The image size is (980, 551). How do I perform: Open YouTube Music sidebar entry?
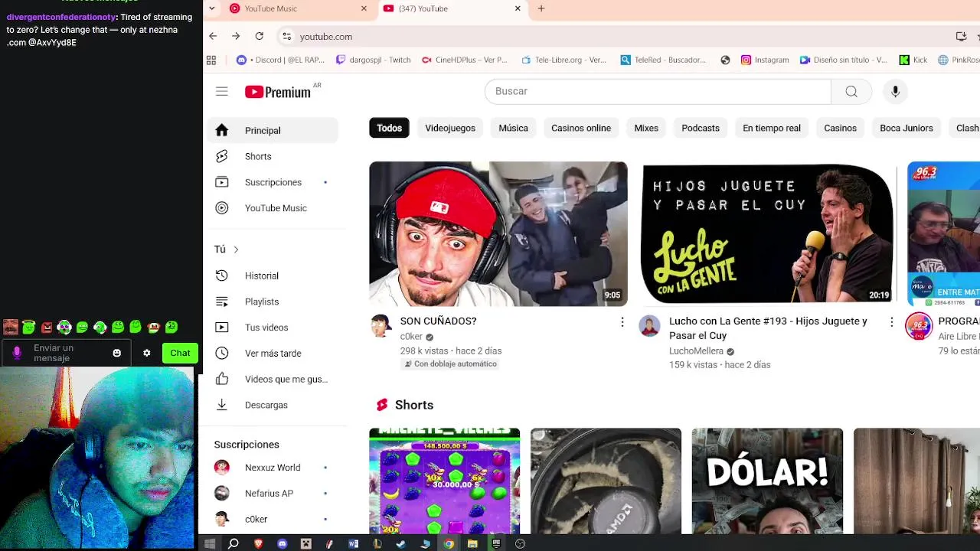point(273,208)
